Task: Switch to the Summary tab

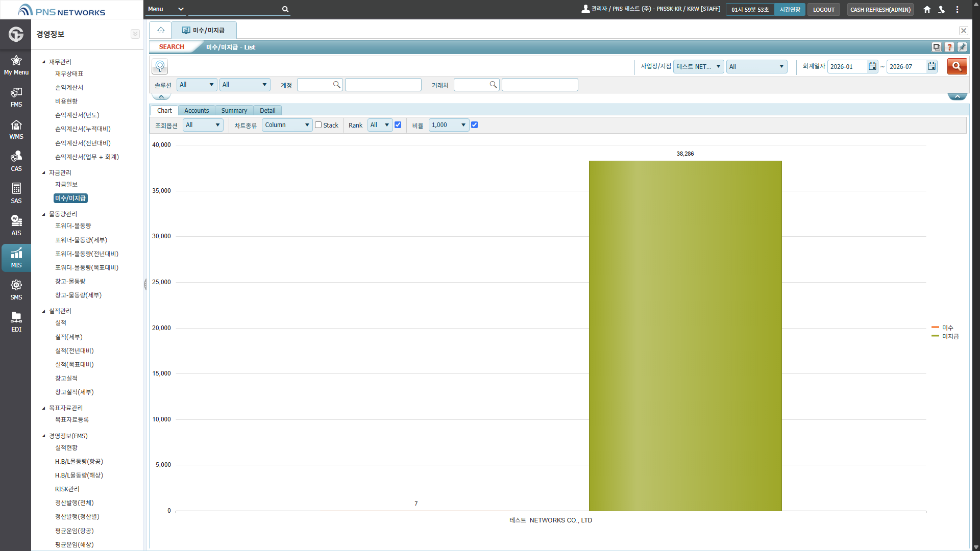Action: [234, 111]
